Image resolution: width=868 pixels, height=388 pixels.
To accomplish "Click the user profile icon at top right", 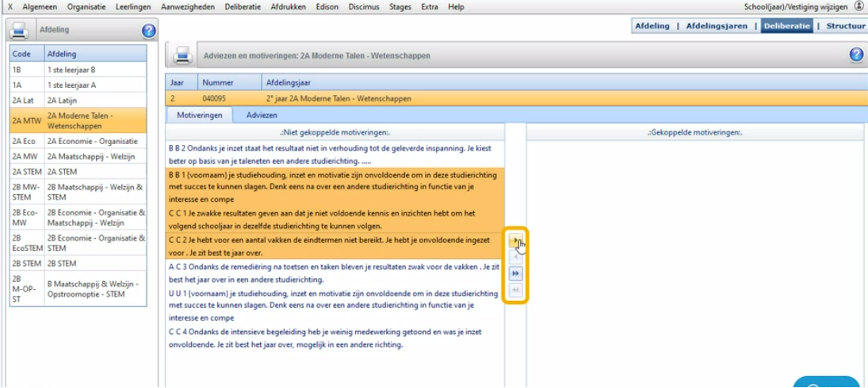I will 859,6.
